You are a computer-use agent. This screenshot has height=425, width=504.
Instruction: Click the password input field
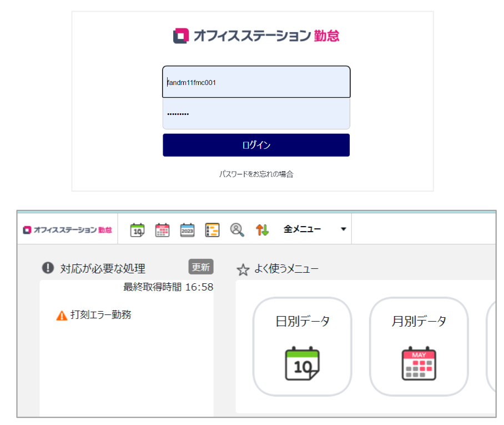(256, 114)
